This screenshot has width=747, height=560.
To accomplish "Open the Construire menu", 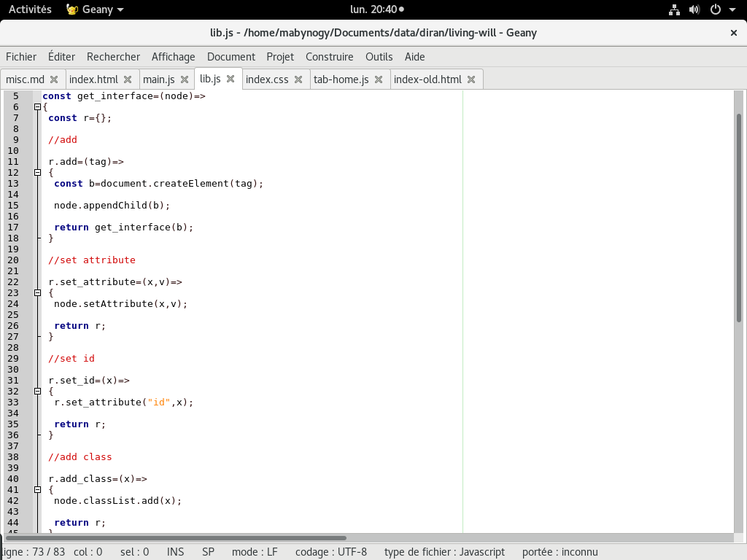I will pos(330,57).
